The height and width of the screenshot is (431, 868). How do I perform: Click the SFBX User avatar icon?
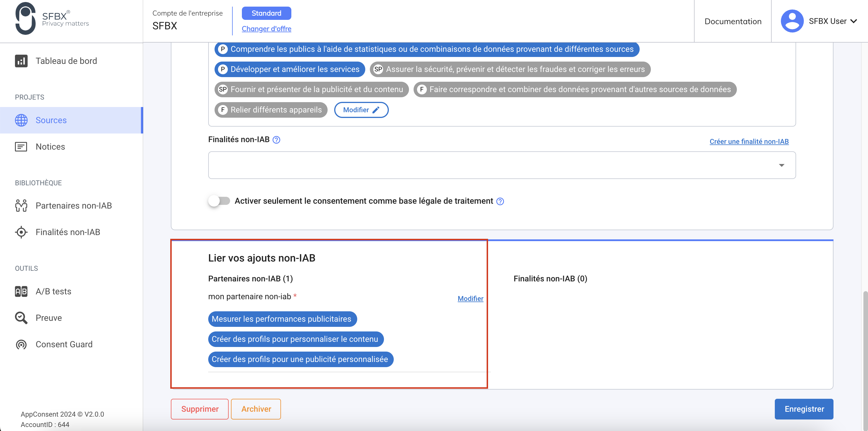[793, 21]
